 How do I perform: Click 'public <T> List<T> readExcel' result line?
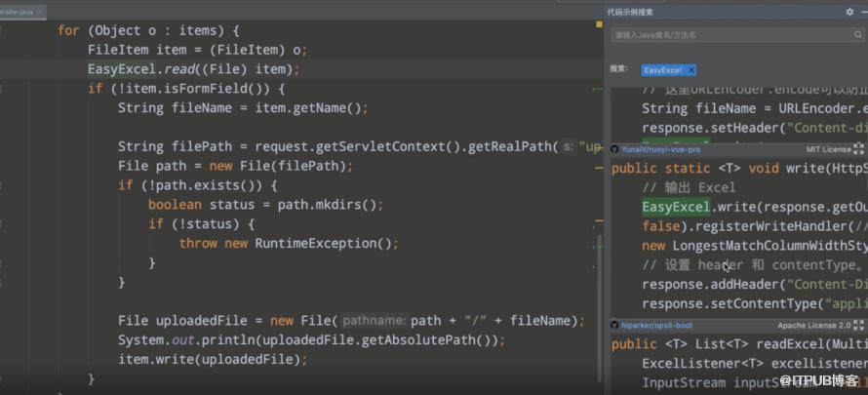(739, 344)
